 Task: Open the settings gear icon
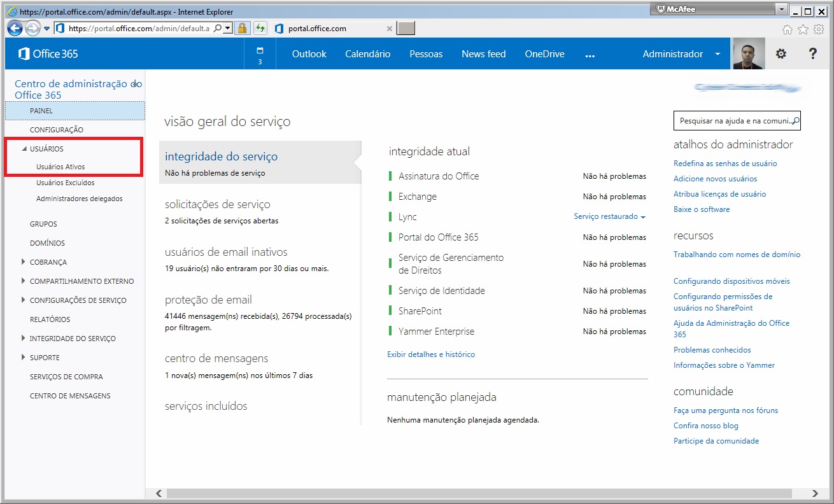[781, 54]
